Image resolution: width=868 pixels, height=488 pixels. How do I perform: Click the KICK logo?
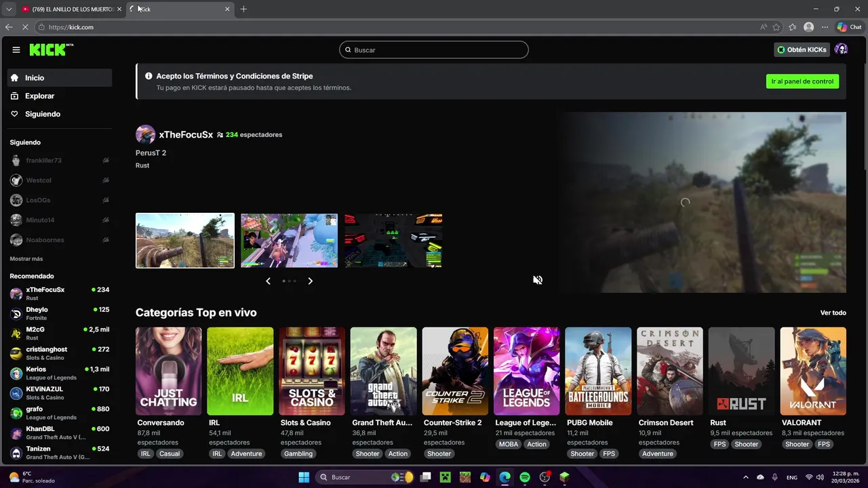pyautogui.click(x=52, y=49)
